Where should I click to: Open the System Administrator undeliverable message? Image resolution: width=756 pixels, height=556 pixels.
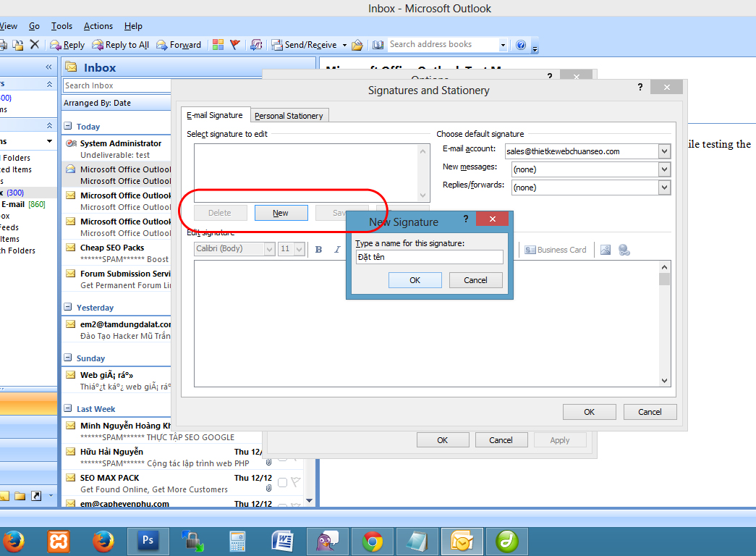point(116,149)
